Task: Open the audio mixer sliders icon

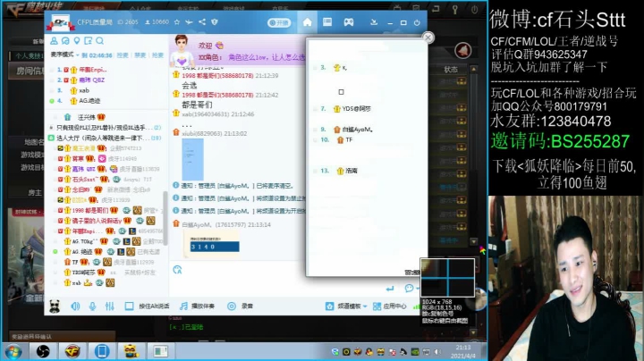Action: [x=110, y=306]
